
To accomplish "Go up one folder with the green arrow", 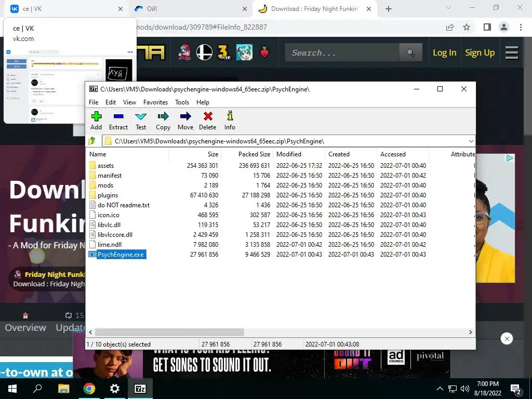I will click(92, 141).
